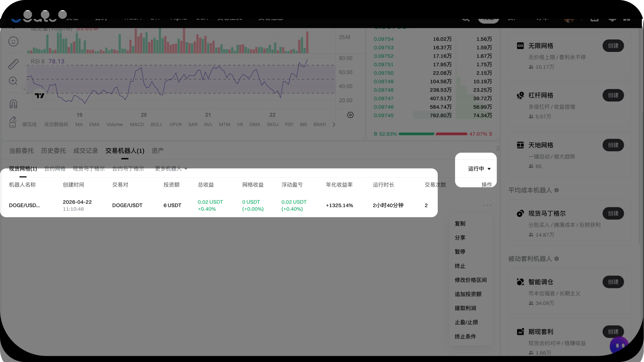This screenshot has width=644, height=362.
Task: Expand more indicators with right chevron
Action: tap(334, 125)
